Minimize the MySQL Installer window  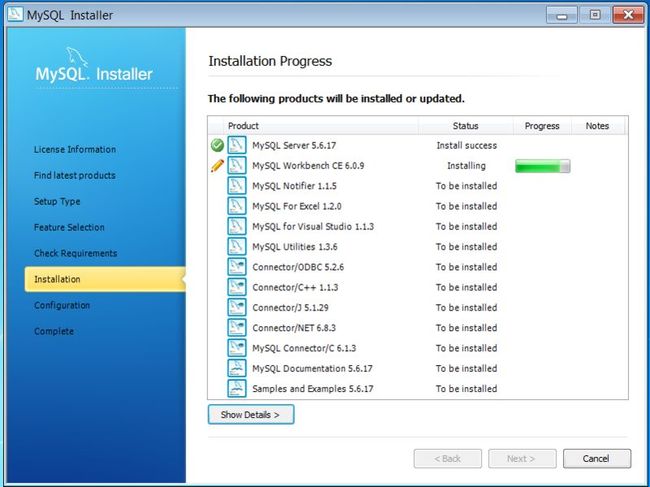point(562,15)
